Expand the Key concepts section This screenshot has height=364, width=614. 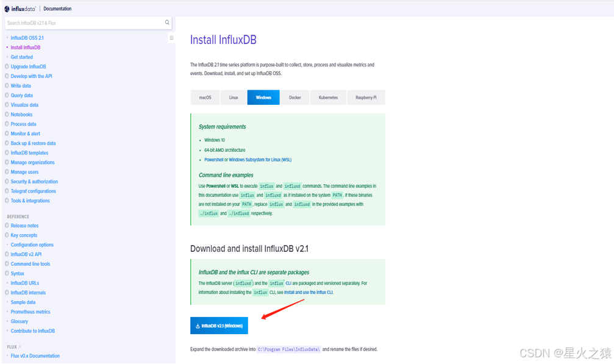[7, 235]
